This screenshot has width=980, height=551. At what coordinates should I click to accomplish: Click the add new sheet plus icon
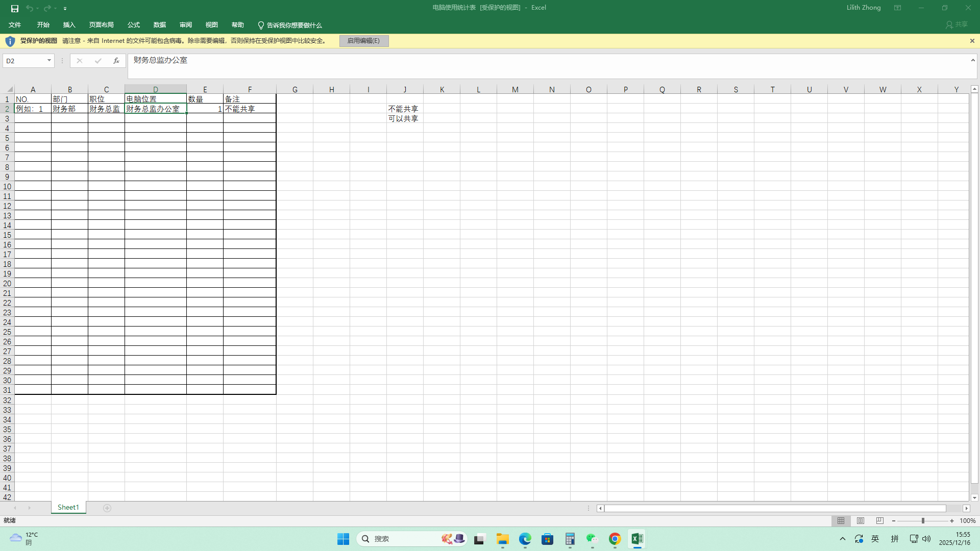click(x=107, y=508)
